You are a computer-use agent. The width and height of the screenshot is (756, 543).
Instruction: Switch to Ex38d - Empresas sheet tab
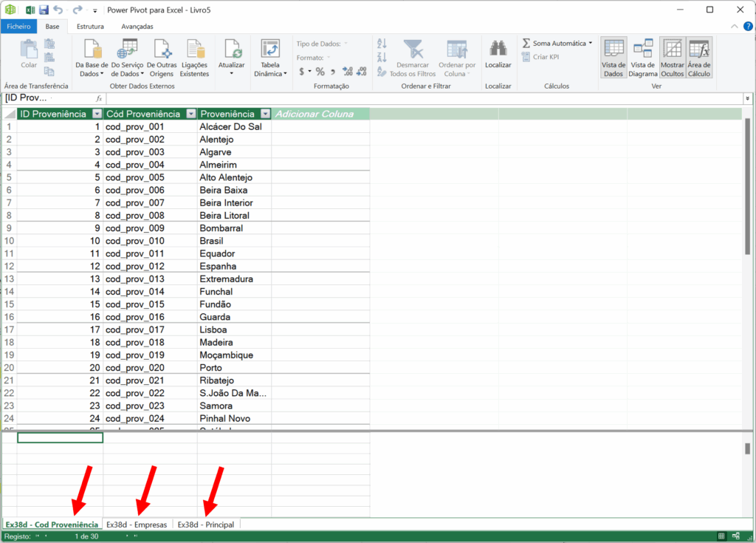point(137,525)
